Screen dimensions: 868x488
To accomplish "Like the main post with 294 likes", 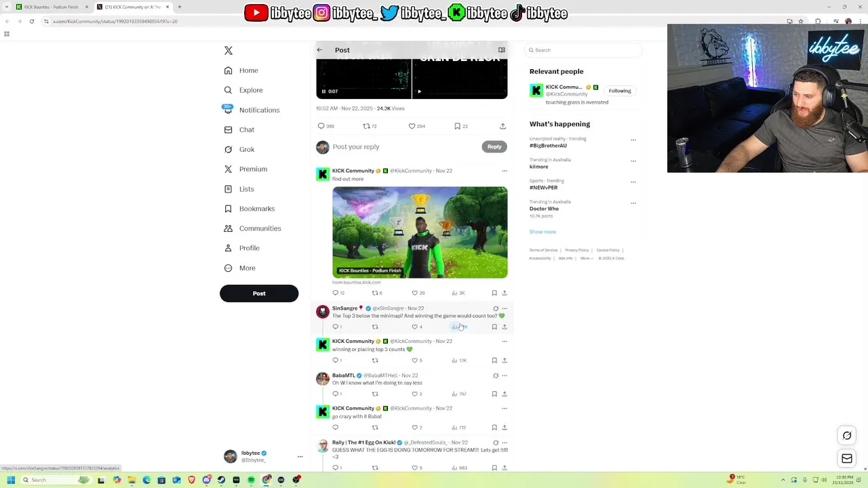I will [412, 126].
